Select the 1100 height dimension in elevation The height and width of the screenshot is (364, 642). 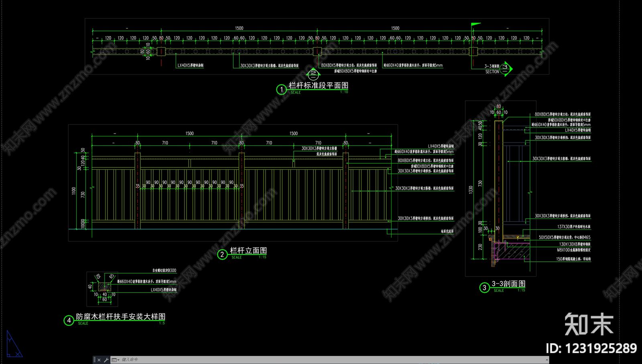(73, 191)
